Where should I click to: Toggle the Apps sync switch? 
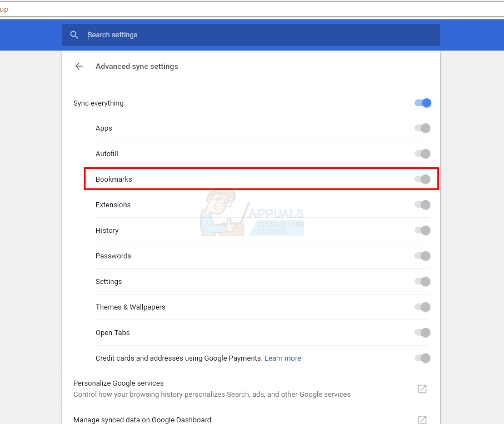(x=422, y=128)
